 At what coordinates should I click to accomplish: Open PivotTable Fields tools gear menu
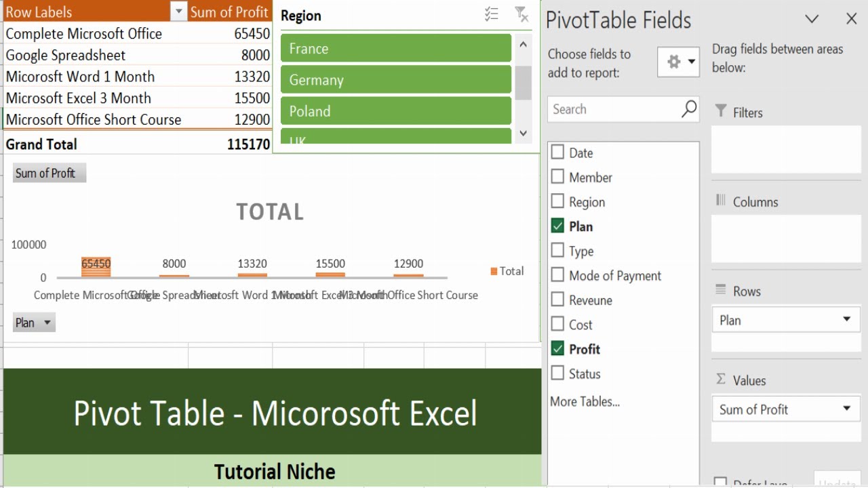click(x=678, y=62)
